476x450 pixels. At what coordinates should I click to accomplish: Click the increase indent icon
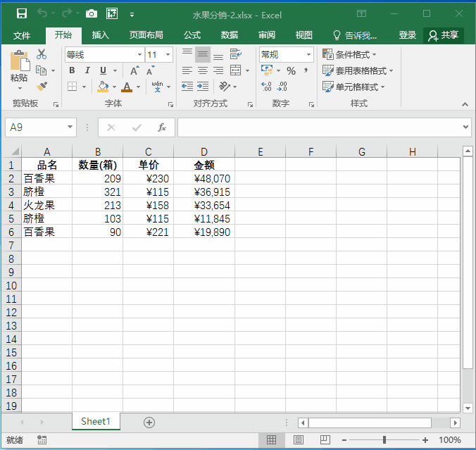(x=203, y=86)
